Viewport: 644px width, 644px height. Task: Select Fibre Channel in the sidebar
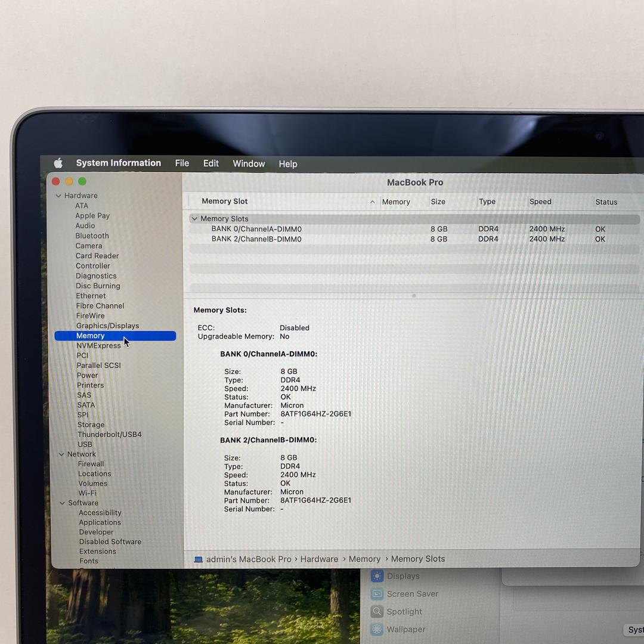pos(100,306)
